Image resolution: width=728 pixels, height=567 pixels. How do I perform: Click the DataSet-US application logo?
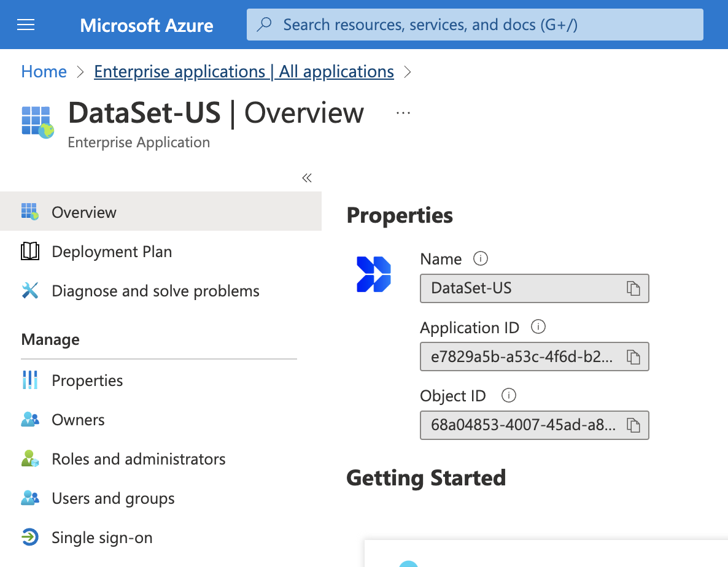click(x=374, y=274)
